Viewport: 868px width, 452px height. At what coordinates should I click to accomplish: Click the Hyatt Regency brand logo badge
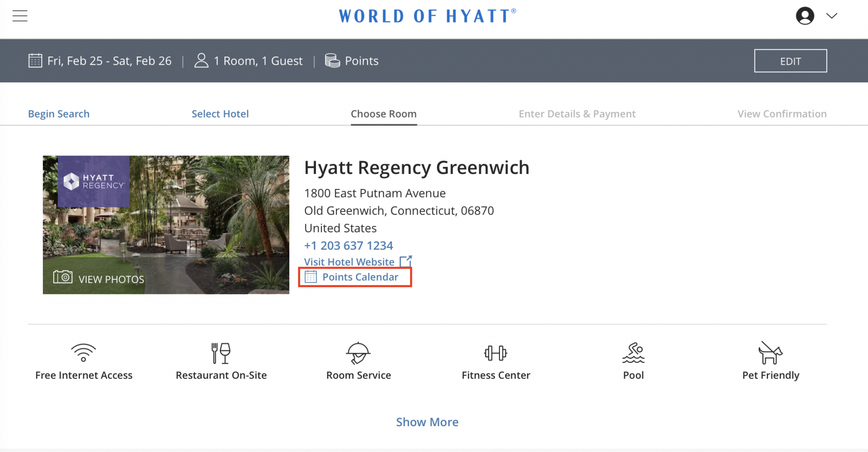coord(94,181)
